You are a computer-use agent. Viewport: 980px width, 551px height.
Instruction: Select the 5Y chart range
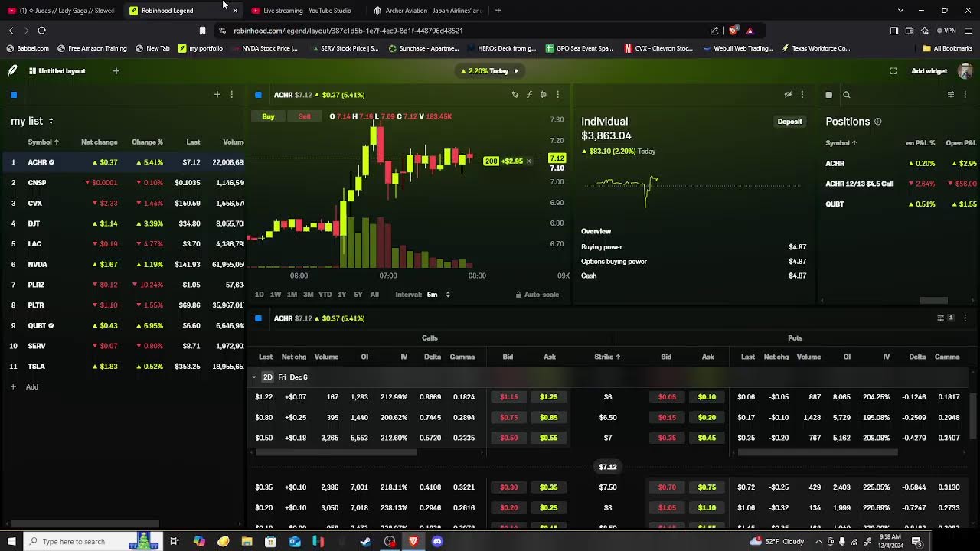tap(358, 295)
